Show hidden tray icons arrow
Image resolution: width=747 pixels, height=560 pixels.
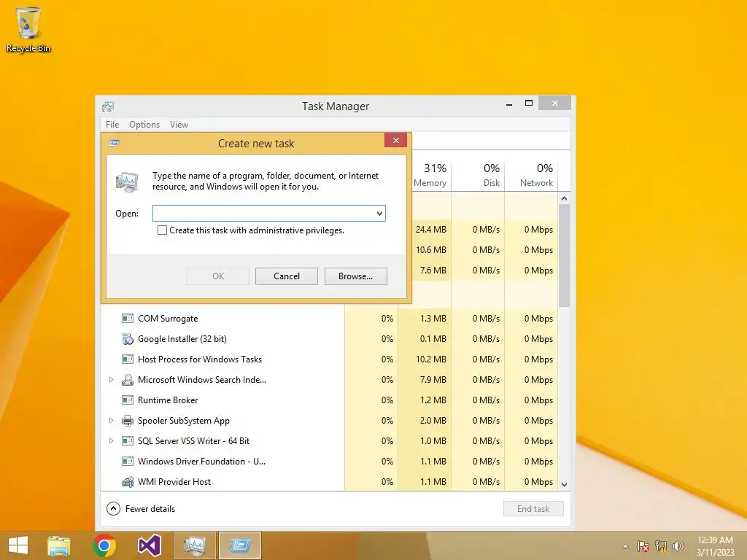(x=625, y=546)
